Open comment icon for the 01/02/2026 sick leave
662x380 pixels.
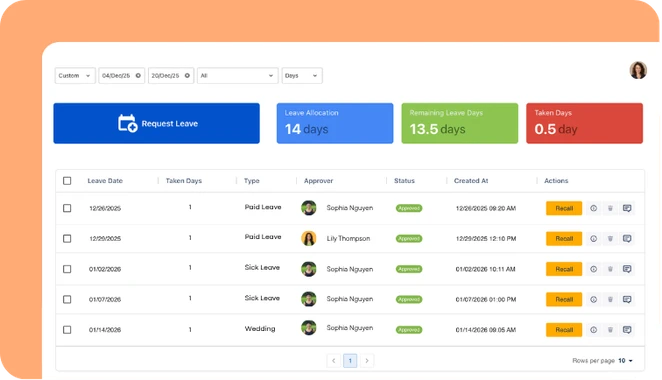pos(627,269)
